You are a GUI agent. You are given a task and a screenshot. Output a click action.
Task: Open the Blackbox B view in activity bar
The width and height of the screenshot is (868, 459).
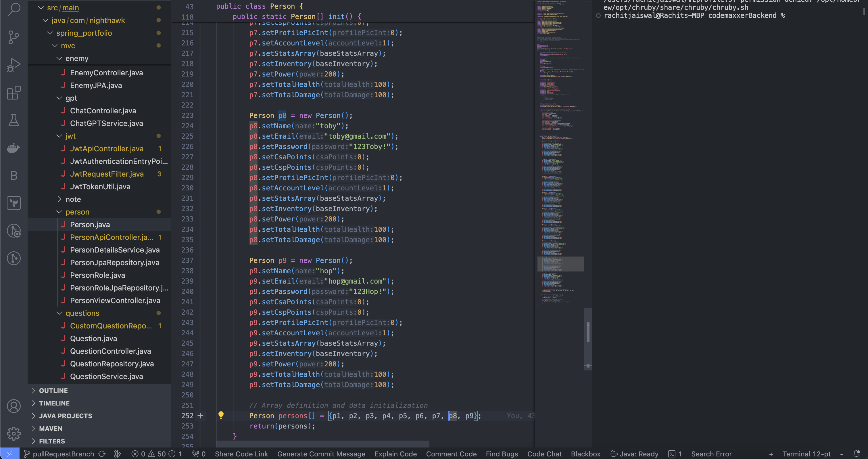pyautogui.click(x=14, y=175)
